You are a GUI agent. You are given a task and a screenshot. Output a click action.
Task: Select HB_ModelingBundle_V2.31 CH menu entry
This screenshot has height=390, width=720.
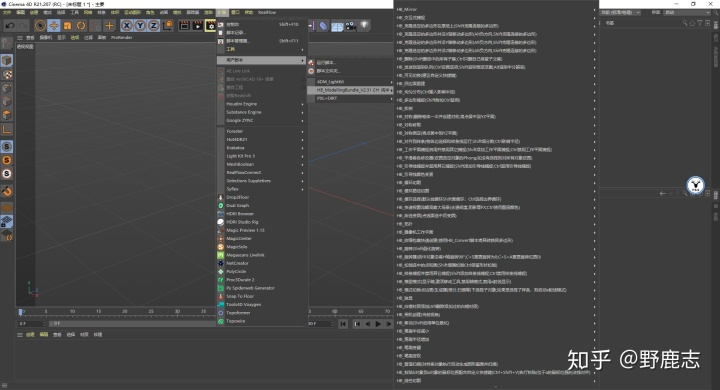351,90
